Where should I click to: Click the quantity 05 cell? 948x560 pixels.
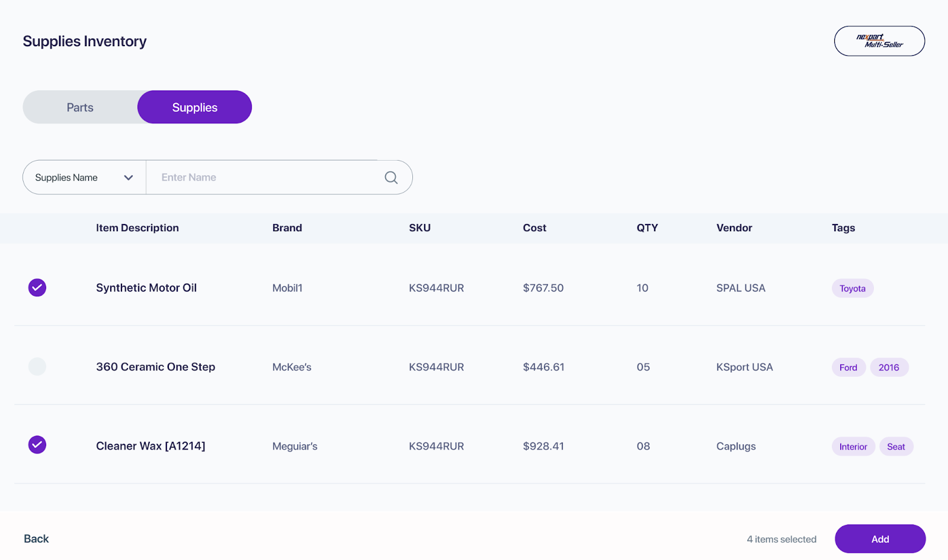pyautogui.click(x=643, y=367)
